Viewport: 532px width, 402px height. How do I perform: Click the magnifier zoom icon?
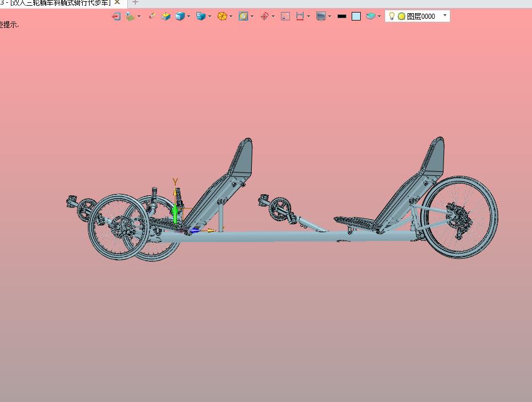point(243,17)
